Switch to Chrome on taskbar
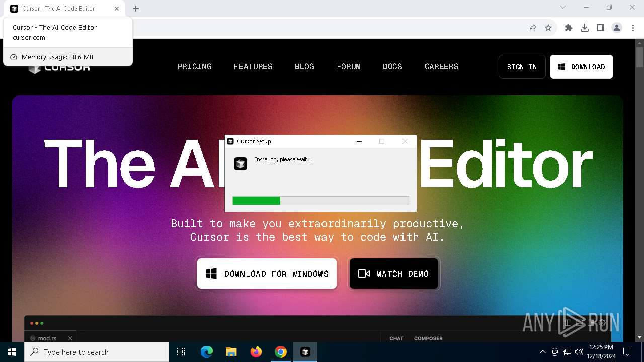Screen dimensions: 644x362 tap(281, 352)
